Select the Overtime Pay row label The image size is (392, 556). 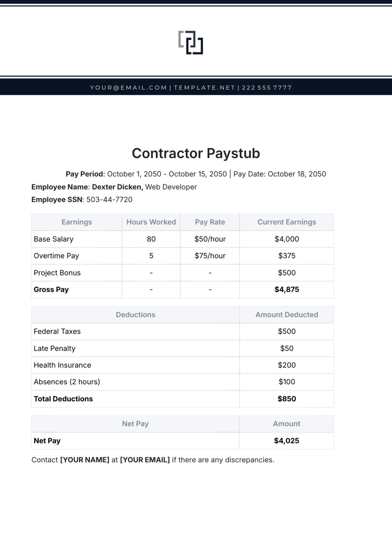click(56, 256)
